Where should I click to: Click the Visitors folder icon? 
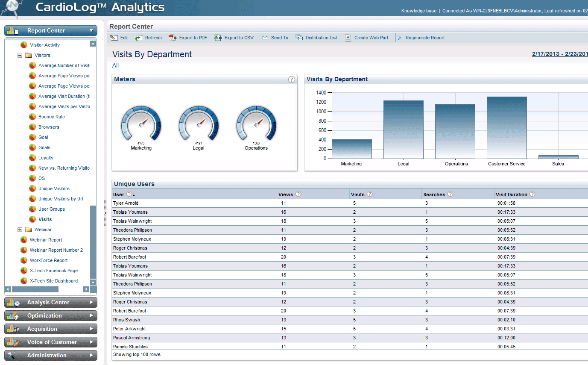tap(29, 55)
